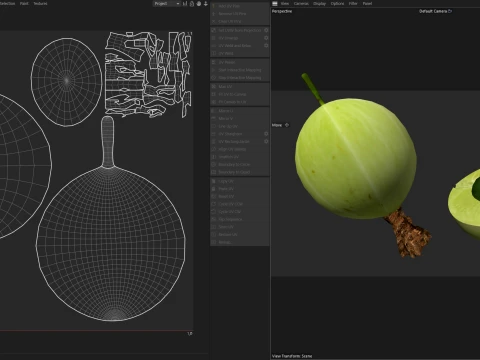Select the Add UV Pins command

240,6
